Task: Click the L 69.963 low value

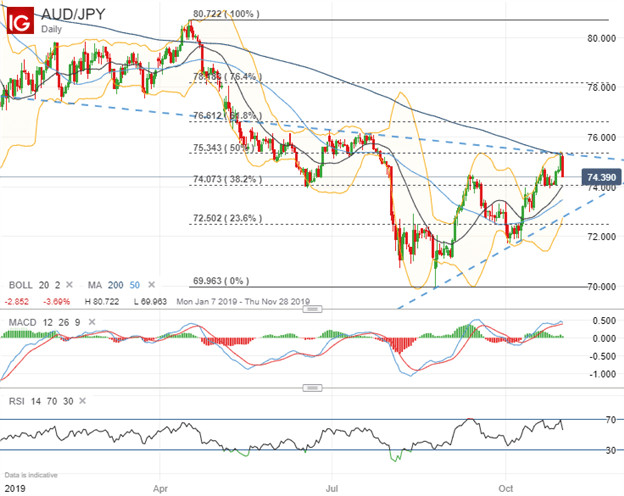Action: [x=150, y=302]
